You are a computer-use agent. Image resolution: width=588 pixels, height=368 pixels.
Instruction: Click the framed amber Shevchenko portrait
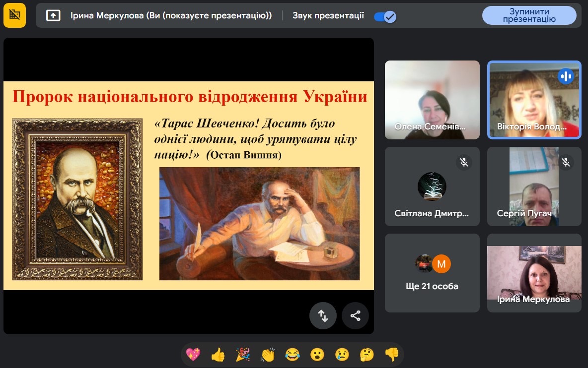click(x=77, y=199)
